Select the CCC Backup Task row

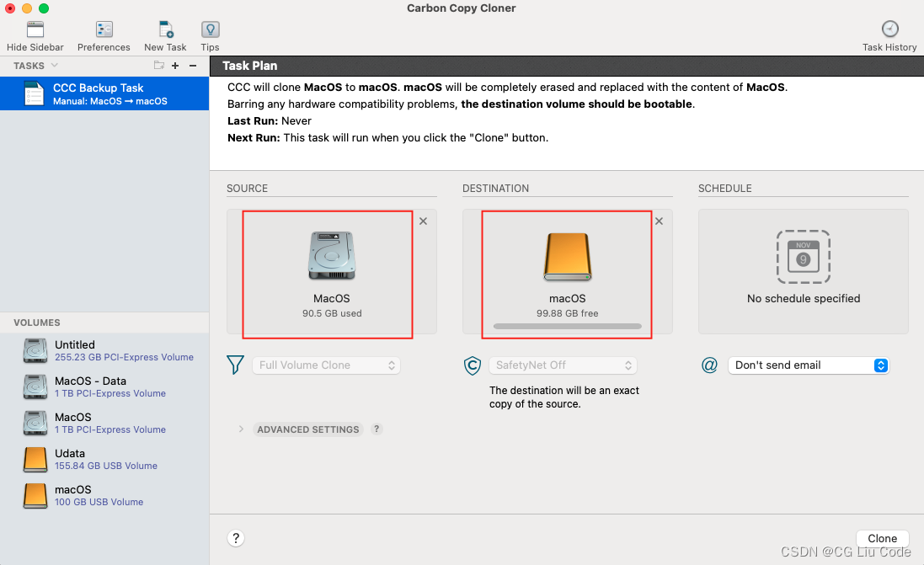coord(104,93)
